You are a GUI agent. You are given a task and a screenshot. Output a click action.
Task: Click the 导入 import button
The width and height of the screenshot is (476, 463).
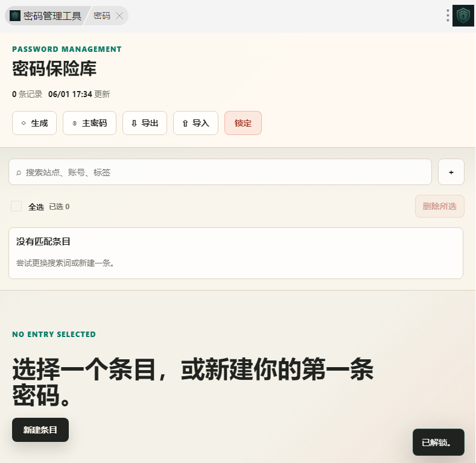pos(196,123)
